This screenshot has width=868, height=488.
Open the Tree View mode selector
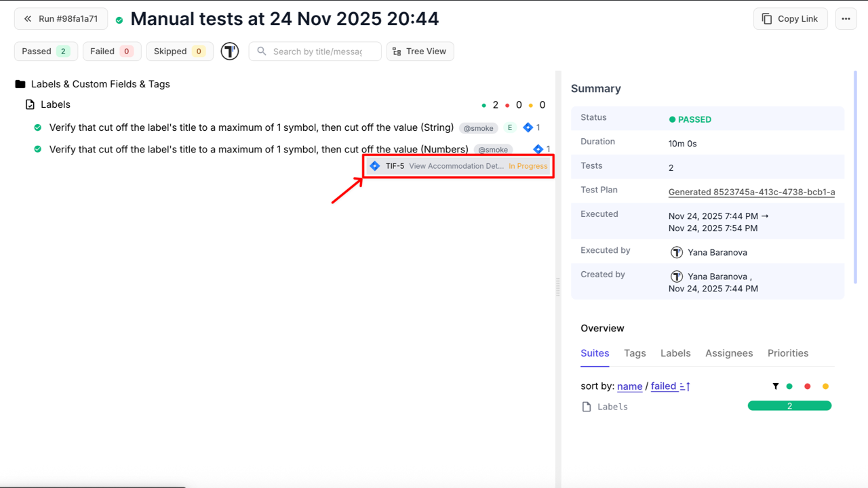pos(420,52)
